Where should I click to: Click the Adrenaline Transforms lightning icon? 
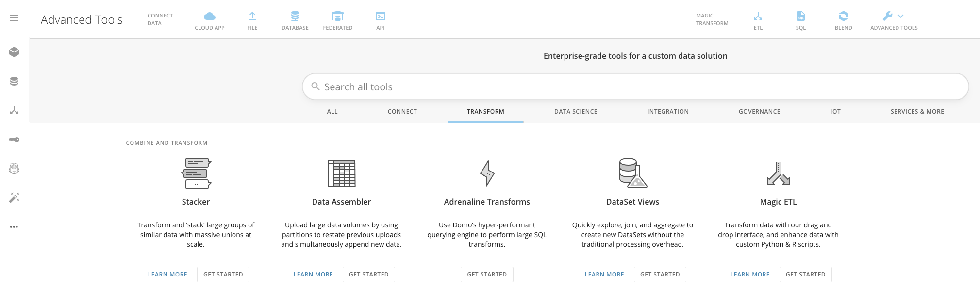[487, 173]
